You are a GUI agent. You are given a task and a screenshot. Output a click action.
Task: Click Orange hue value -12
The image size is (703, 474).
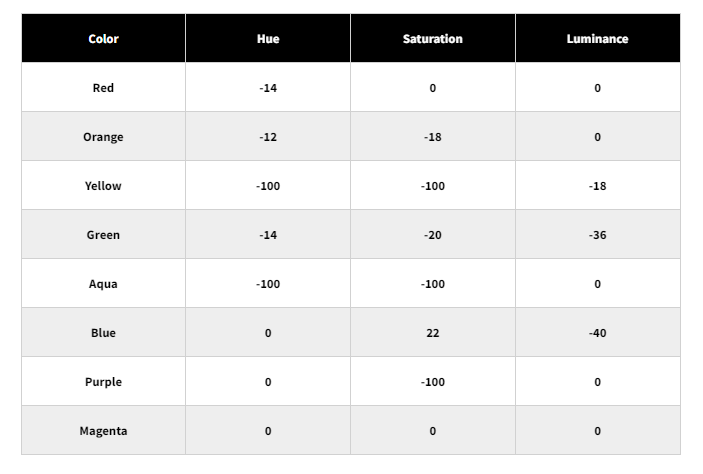(x=268, y=137)
